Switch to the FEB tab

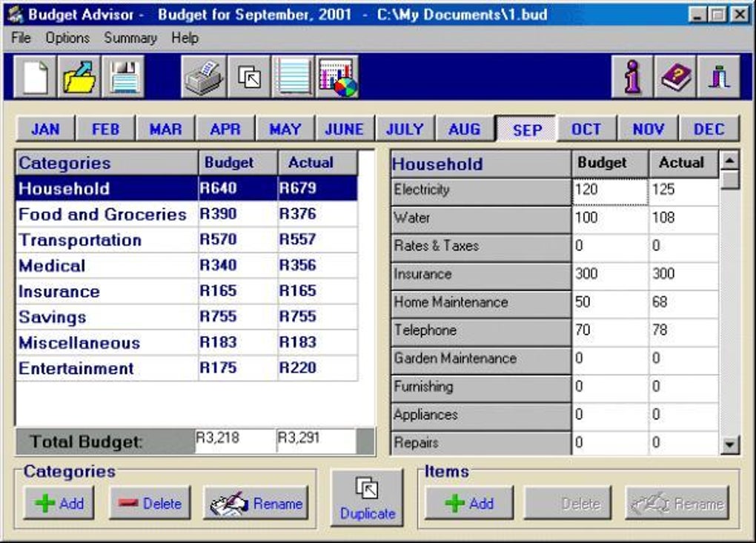click(x=105, y=129)
